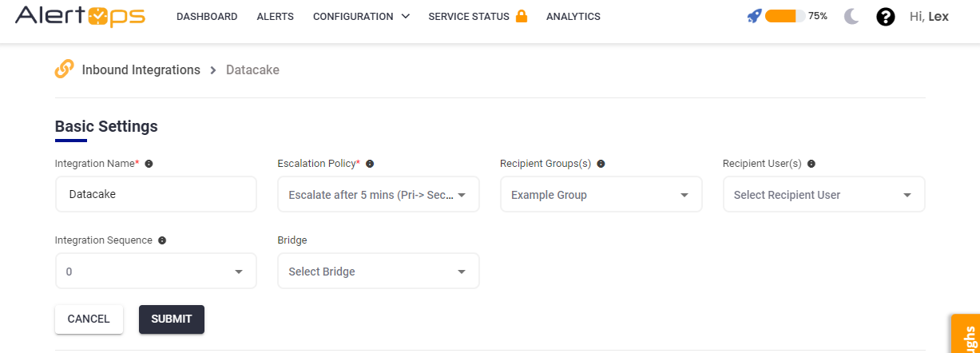Expand the Recipient Groups dropdown
980x353 pixels.
point(601,195)
